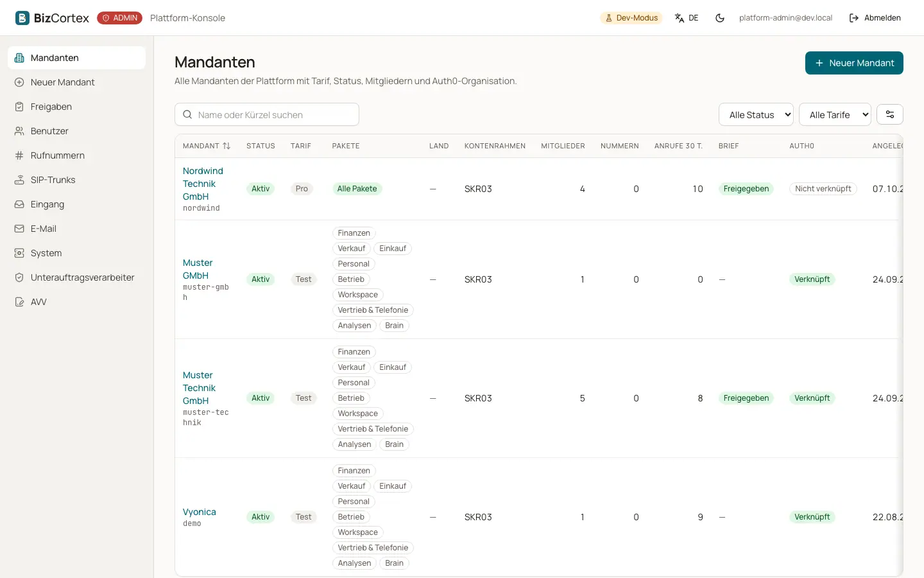Switch language via the DE translate icon
This screenshot has width=924, height=578.
(x=687, y=18)
